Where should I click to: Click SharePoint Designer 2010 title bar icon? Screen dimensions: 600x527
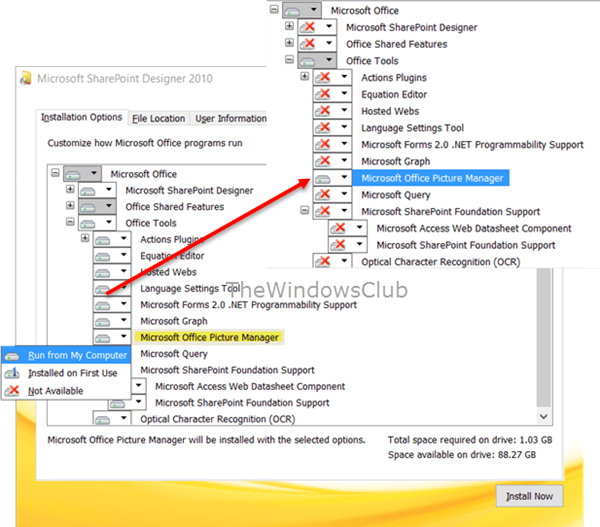26,78
